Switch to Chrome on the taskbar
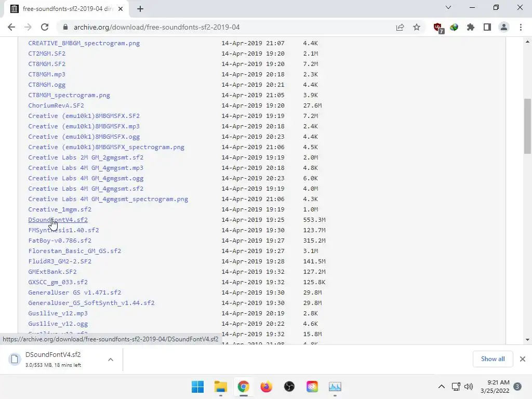This screenshot has width=532, height=399. pos(243,387)
